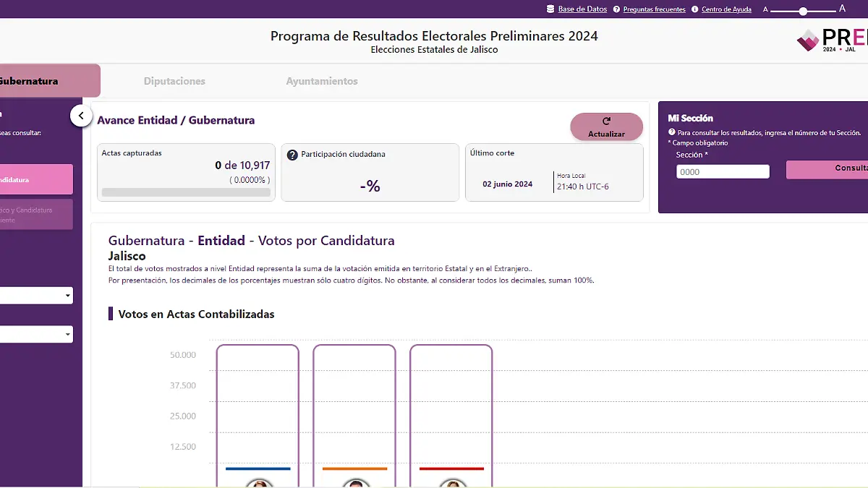868x488 pixels.
Task: Click the PREP 2024 JAL logo
Action: [x=832, y=40]
